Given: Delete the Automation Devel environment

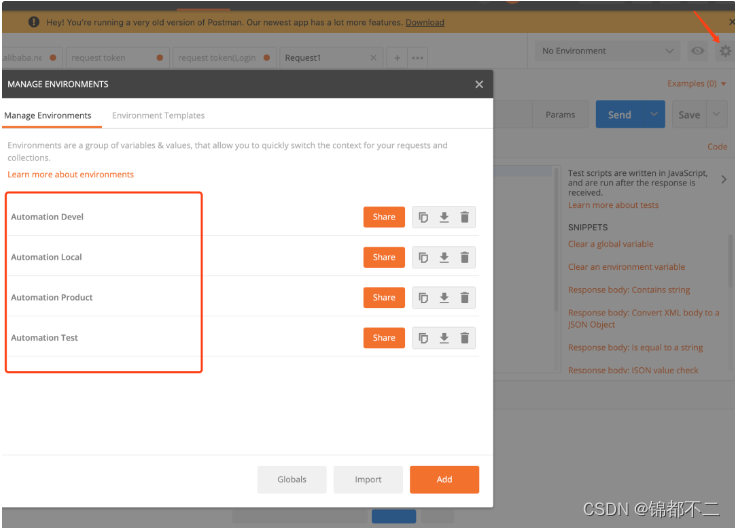Looking at the screenshot, I should tap(465, 217).
